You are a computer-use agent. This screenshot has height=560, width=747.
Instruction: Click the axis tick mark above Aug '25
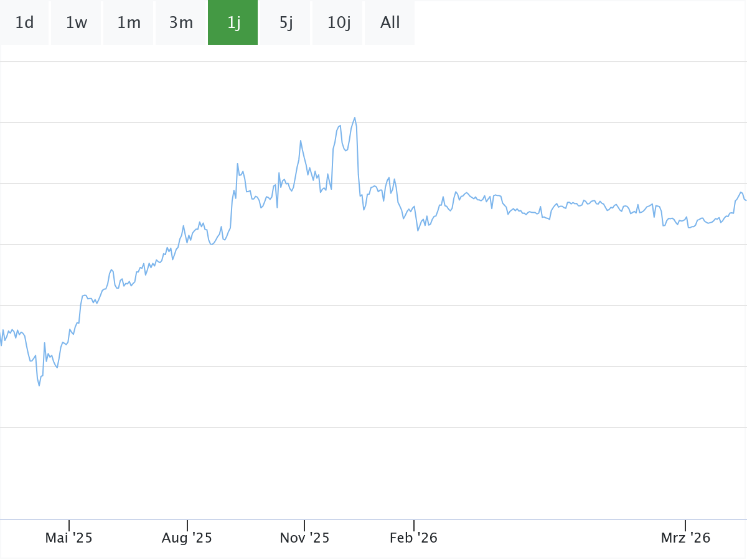tap(187, 525)
